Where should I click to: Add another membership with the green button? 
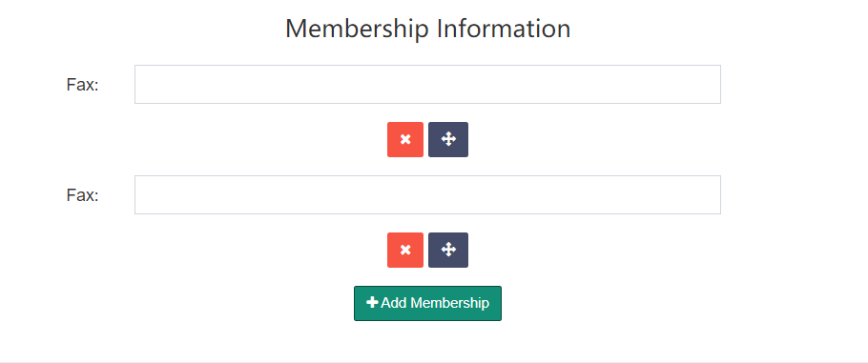[428, 303]
